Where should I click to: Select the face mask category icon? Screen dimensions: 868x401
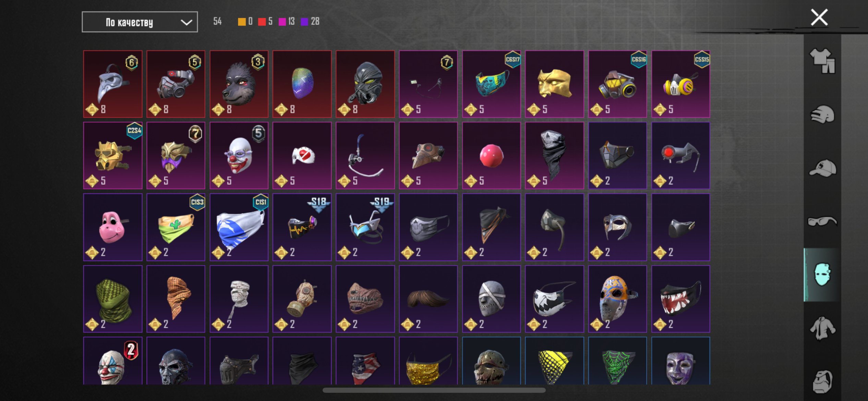point(822,275)
